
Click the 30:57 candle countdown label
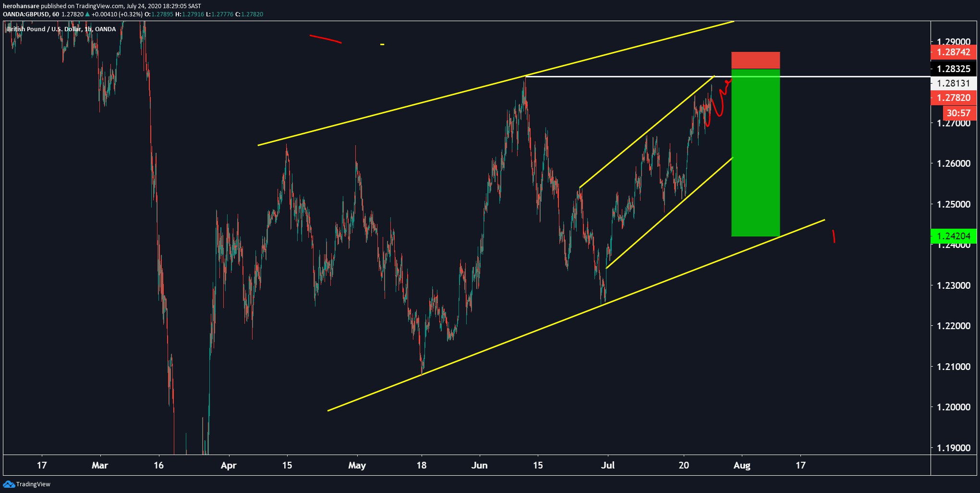pyautogui.click(x=959, y=113)
